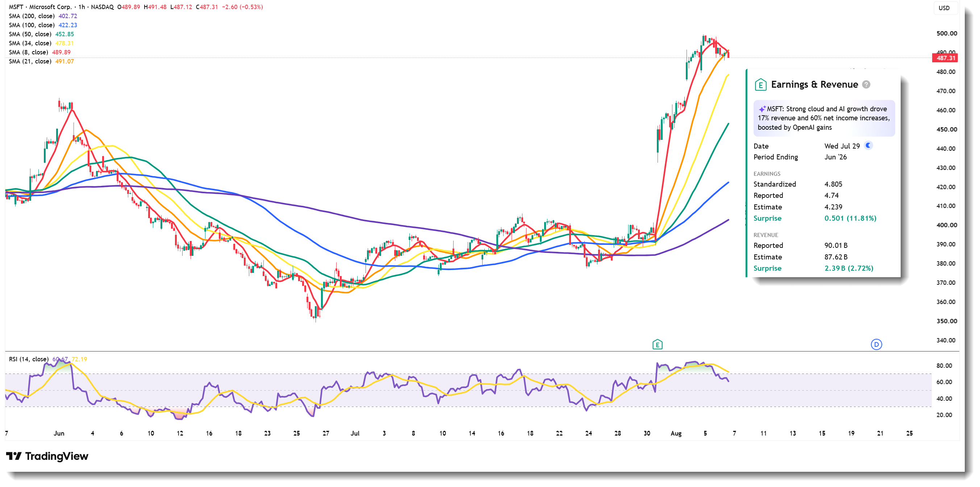The image size is (980, 487).
Task: Click the 400.00 price axis label
Action: coord(947,225)
